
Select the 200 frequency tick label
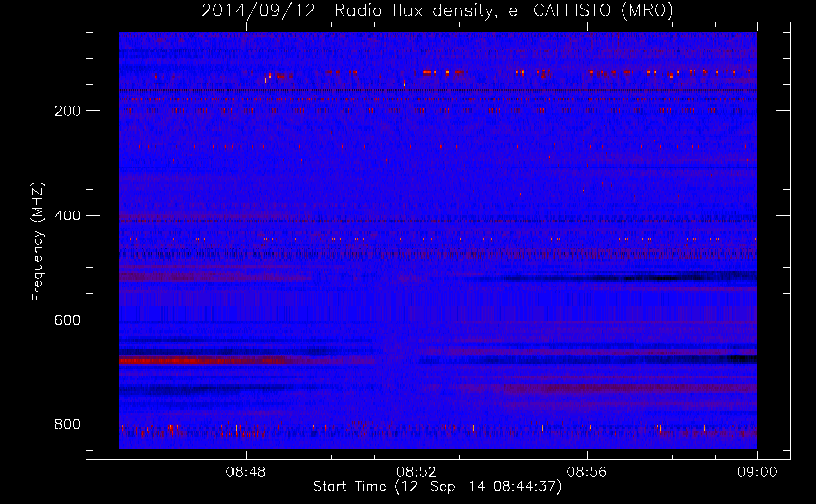tap(68, 111)
